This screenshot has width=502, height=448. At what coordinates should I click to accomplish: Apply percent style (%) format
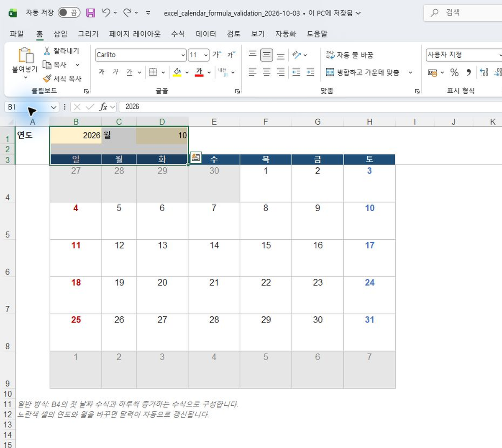tap(454, 72)
